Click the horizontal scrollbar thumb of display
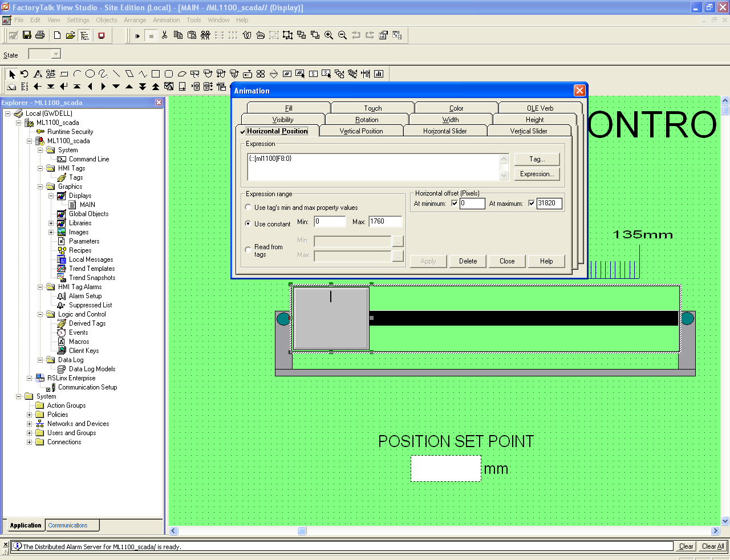This screenshot has width=730, height=560. coord(302,531)
